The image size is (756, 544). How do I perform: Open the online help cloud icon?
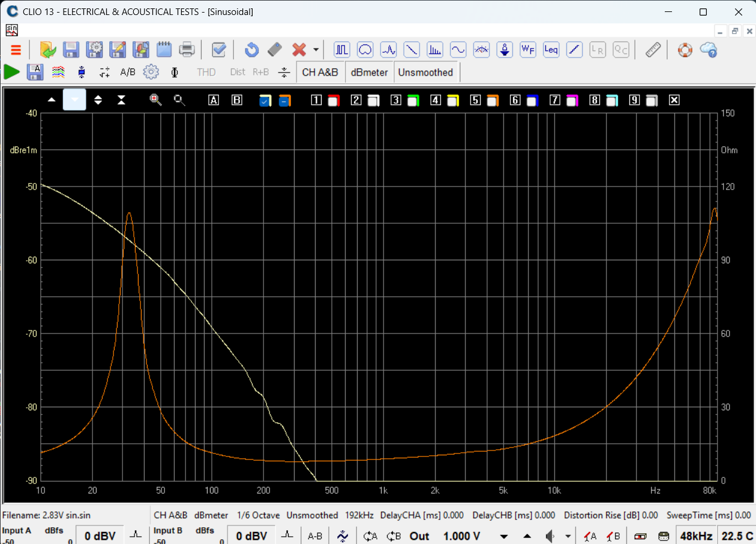pos(709,50)
